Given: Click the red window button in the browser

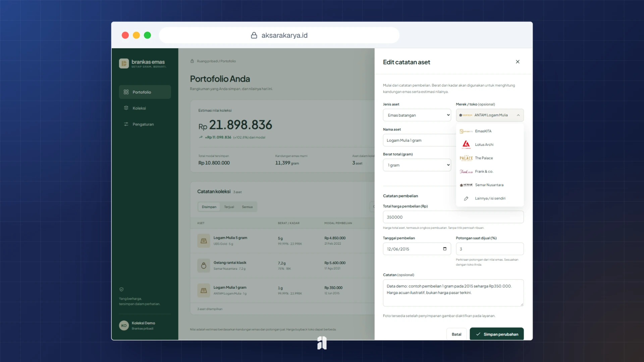Looking at the screenshot, I should (125, 35).
